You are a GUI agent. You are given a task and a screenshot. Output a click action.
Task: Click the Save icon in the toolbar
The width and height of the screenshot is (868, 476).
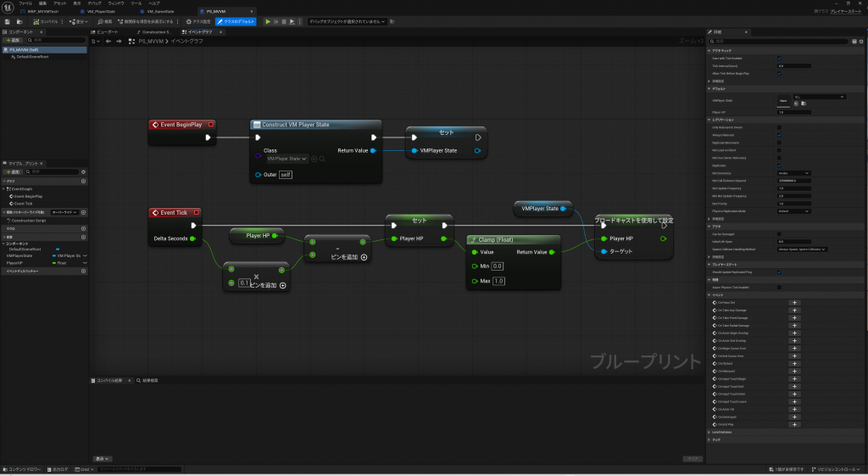tap(8, 21)
